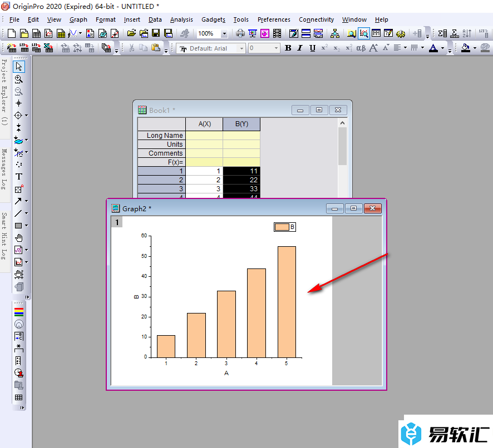Open the font name dropdown Default: Arial
Image resolution: width=493 pixels, height=448 pixels.
[241, 48]
